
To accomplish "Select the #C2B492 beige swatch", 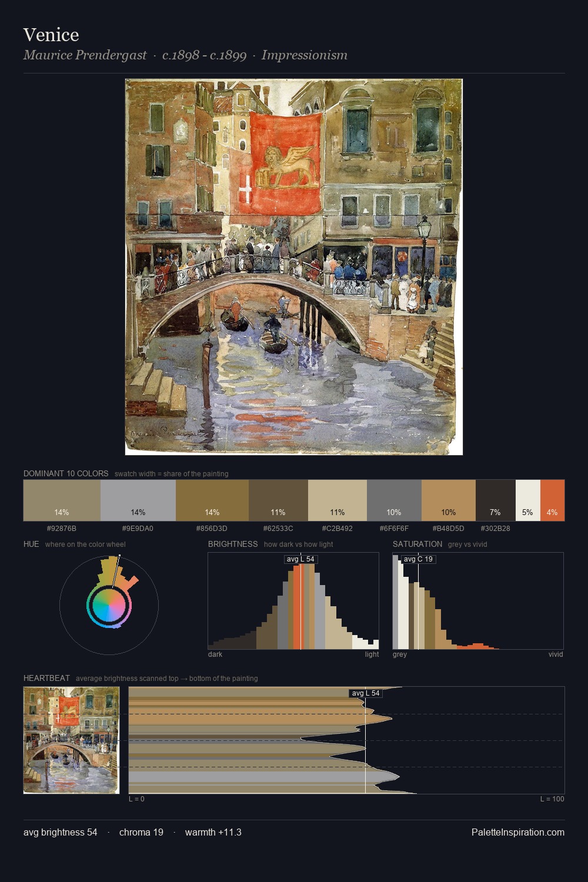I will (338, 500).
